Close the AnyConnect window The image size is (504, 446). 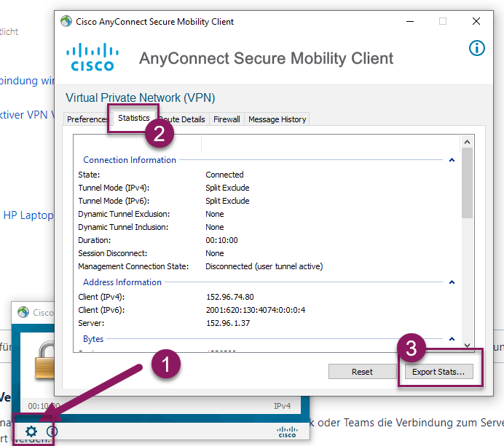[476, 22]
